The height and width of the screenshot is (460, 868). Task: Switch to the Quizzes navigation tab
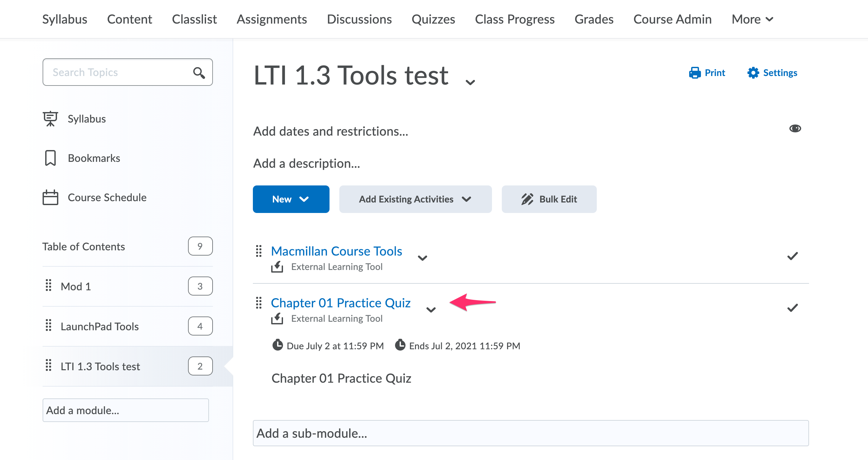tap(433, 19)
